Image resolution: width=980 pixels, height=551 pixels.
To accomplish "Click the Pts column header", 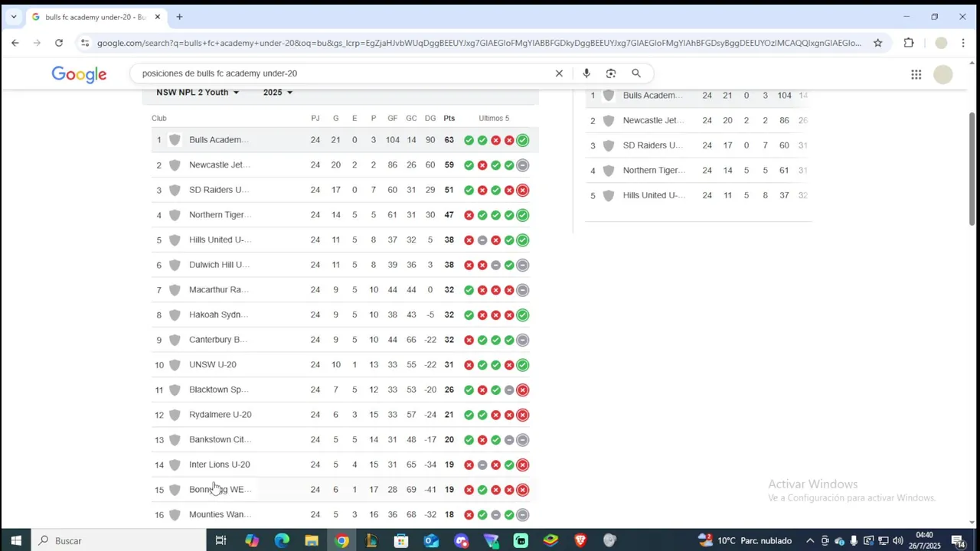I will [449, 118].
